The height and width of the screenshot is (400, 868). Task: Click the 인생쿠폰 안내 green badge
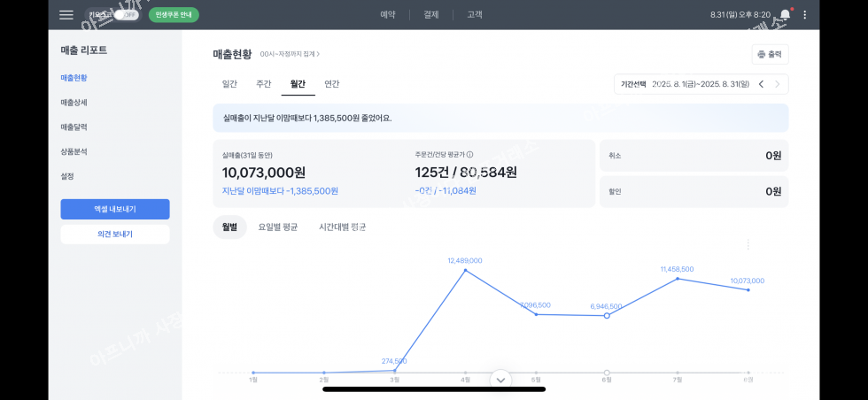[x=174, y=15]
